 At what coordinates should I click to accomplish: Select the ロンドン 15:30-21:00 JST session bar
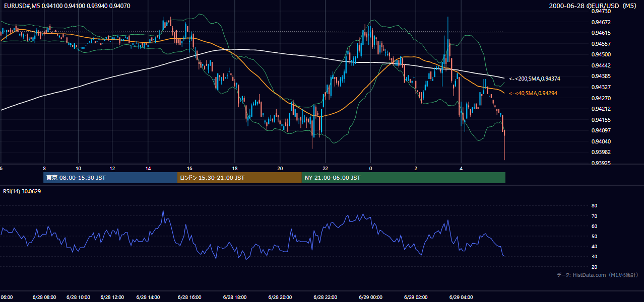coord(239,178)
